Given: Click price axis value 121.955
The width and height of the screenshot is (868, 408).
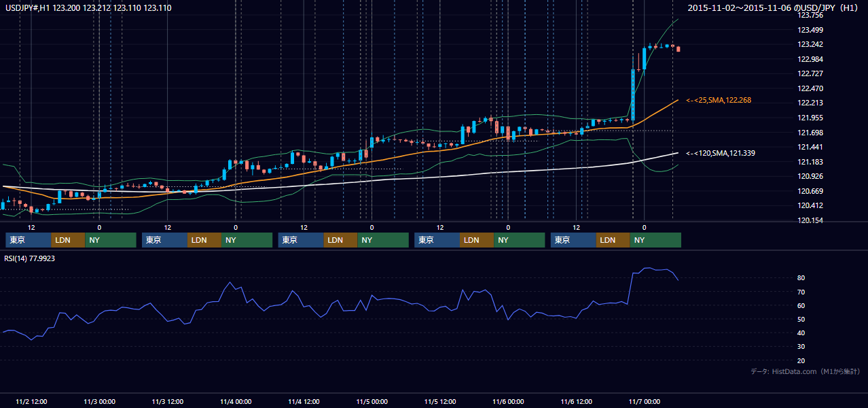Looking at the screenshot, I should [811, 118].
